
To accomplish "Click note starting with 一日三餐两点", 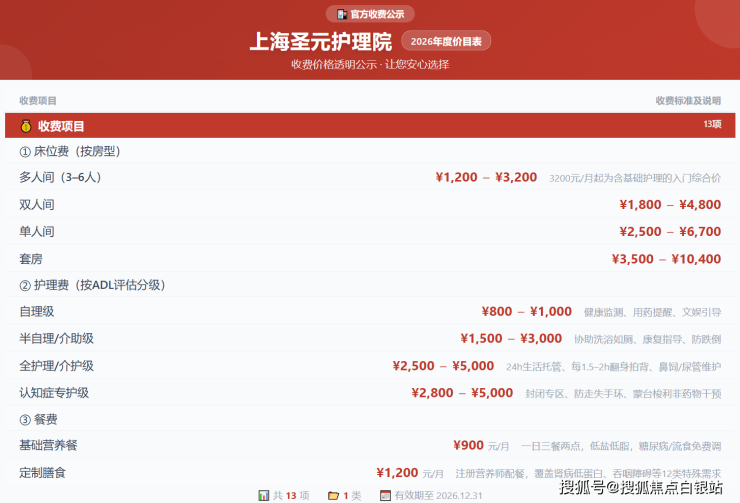I will pyautogui.click(x=621, y=446).
